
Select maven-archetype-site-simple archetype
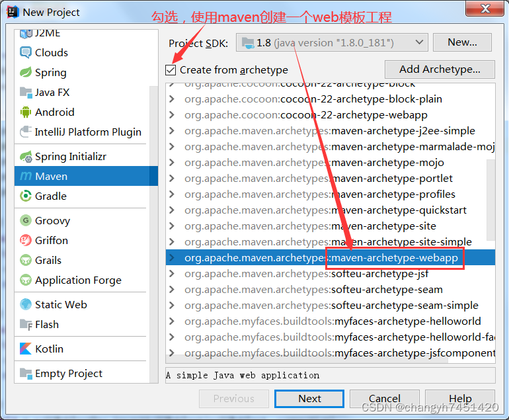[330, 241]
